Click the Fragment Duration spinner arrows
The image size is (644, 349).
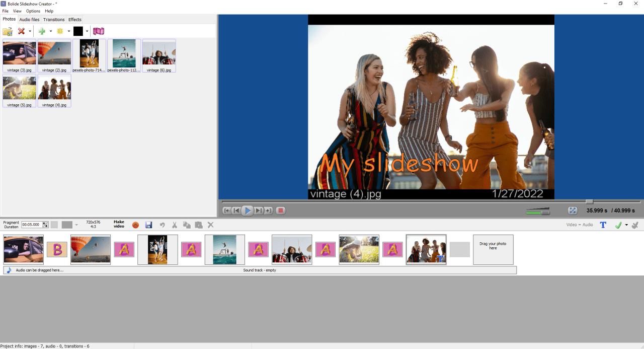46,225
